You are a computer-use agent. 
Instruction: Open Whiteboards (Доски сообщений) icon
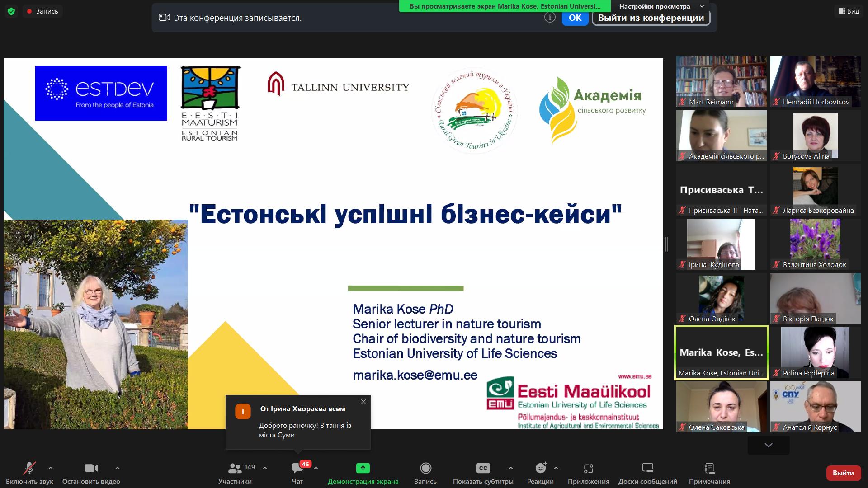[647, 469]
